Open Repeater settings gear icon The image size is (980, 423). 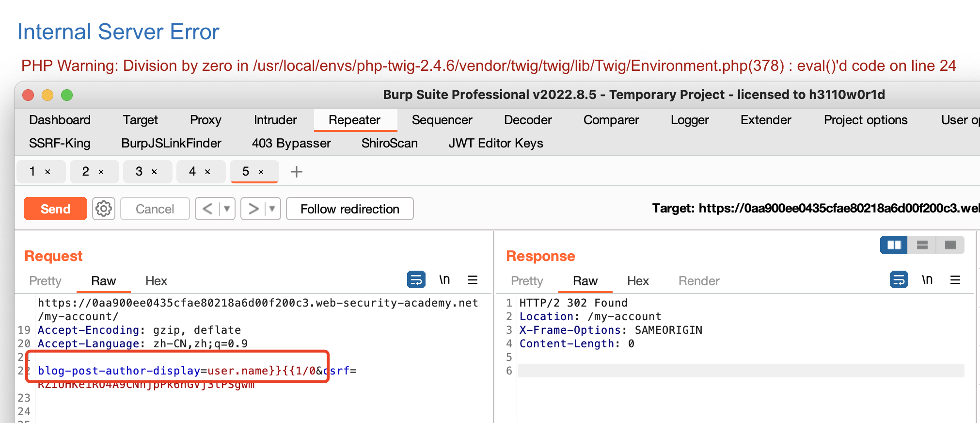[x=104, y=209]
